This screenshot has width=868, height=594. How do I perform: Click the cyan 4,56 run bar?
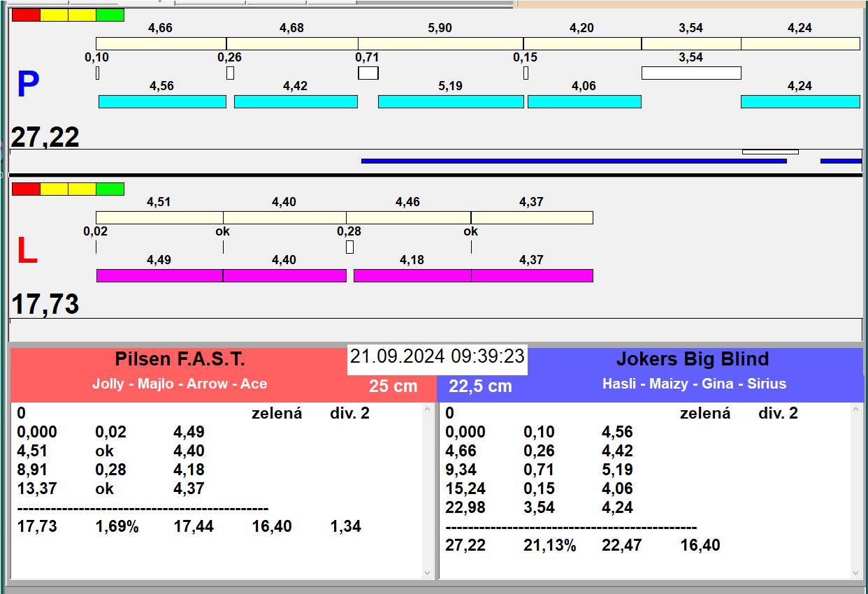(162, 101)
